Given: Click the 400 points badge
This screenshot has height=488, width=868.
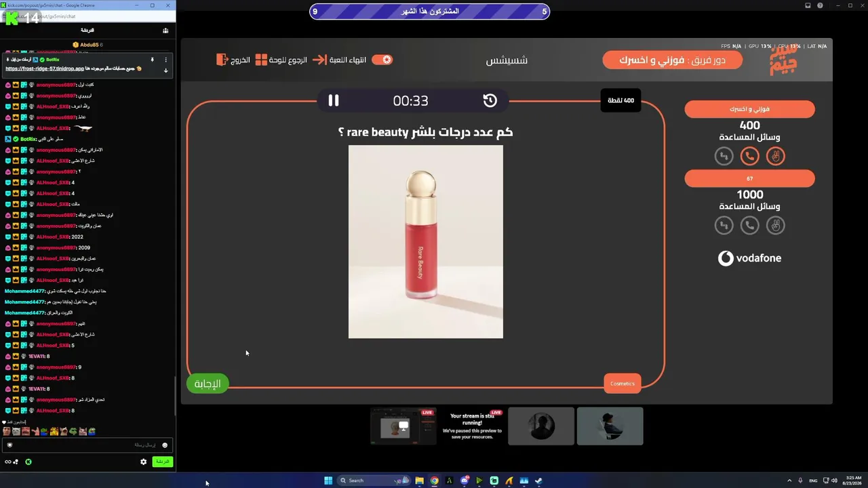Looking at the screenshot, I should pyautogui.click(x=620, y=100).
